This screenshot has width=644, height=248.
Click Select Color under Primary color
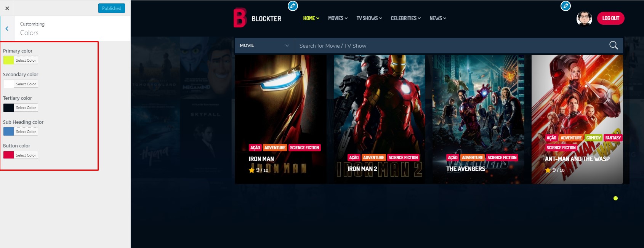pyautogui.click(x=26, y=60)
